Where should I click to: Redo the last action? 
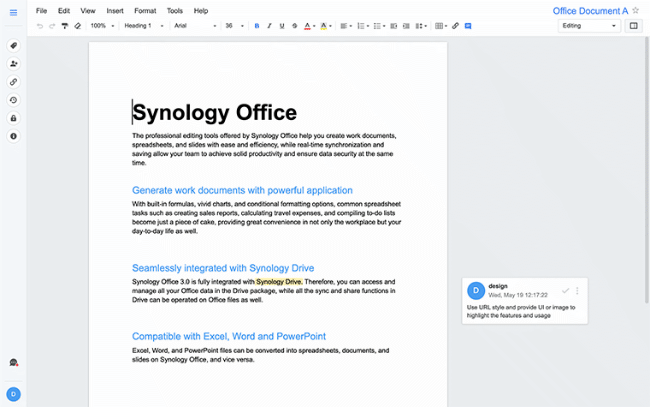click(52, 26)
